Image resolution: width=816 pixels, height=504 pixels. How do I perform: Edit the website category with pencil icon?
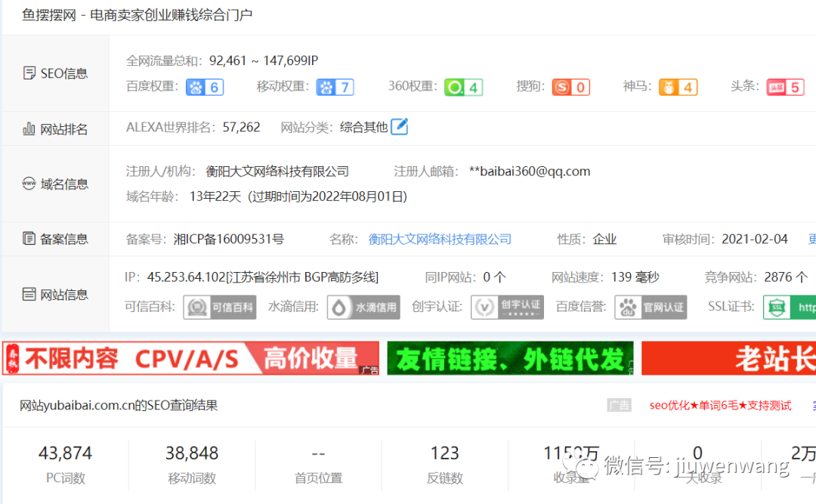pos(399,126)
